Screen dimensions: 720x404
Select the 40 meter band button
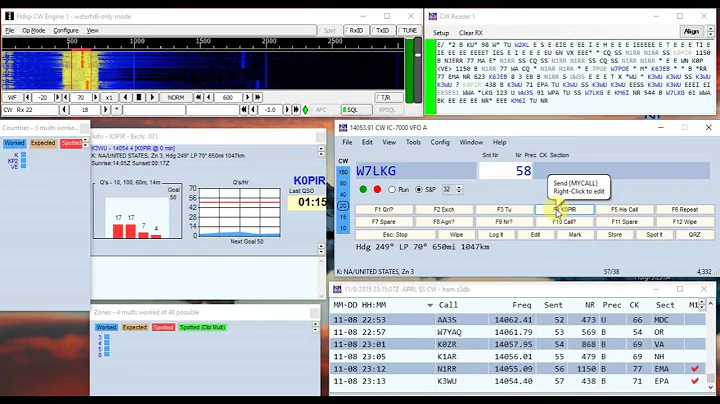tap(343, 194)
